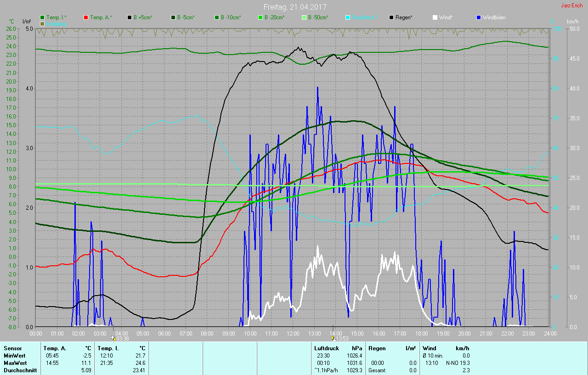
Task: Click the green Temp. I. legend swatch
Action: (42, 17)
